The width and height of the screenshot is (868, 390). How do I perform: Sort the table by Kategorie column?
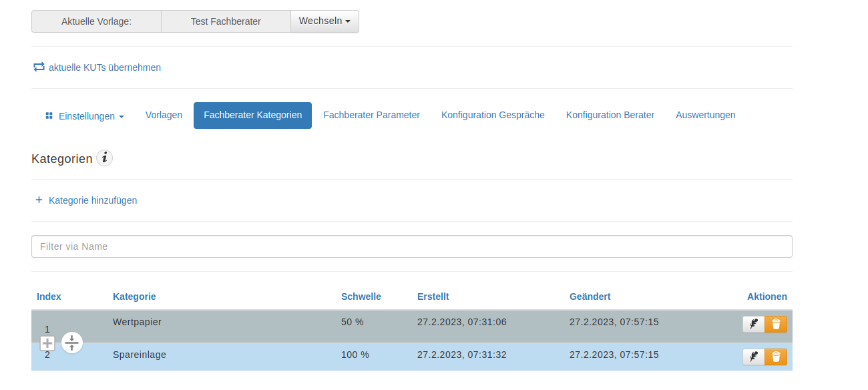pyautogui.click(x=134, y=297)
